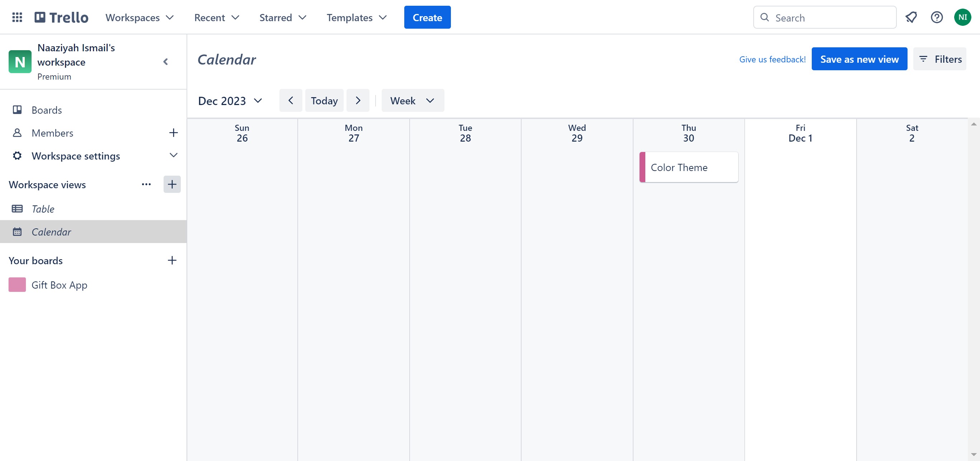Click the Boards sidebar icon
The height and width of the screenshot is (461, 980).
(17, 110)
